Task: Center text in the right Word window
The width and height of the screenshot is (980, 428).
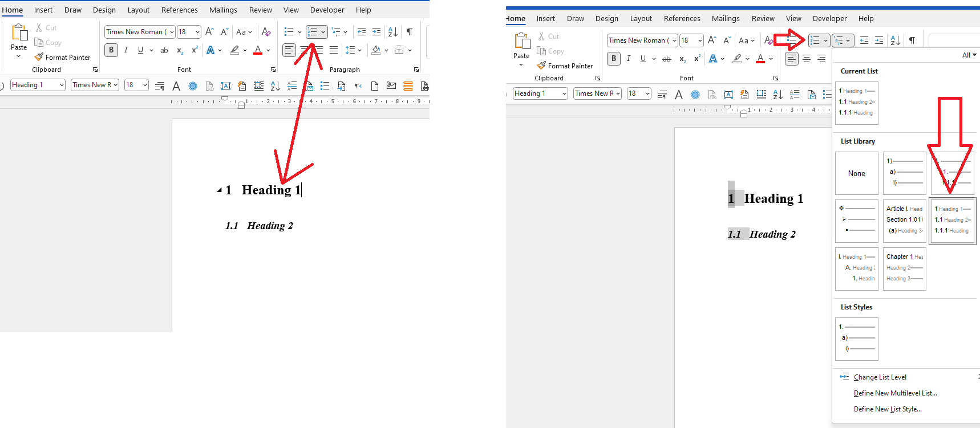Action: pyautogui.click(x=807, y=59)
